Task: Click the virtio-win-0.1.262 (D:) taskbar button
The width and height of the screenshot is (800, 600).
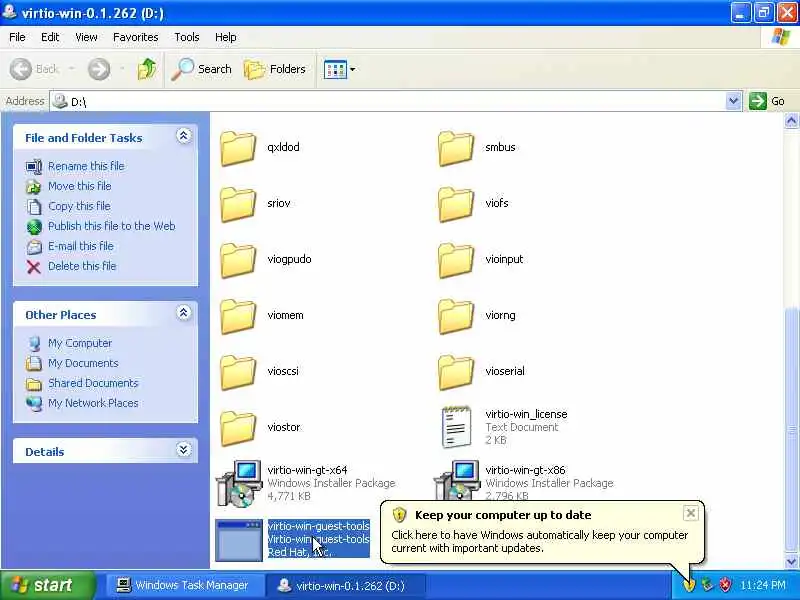Action: click(x=346, y=585)
